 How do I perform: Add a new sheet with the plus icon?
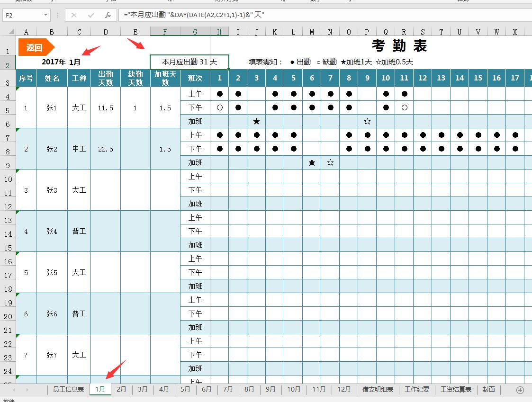pyautogui.click(x=520, y=390)
